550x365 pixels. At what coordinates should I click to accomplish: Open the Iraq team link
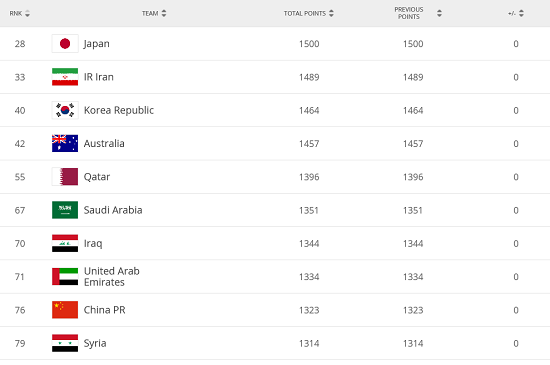[93, 243]
